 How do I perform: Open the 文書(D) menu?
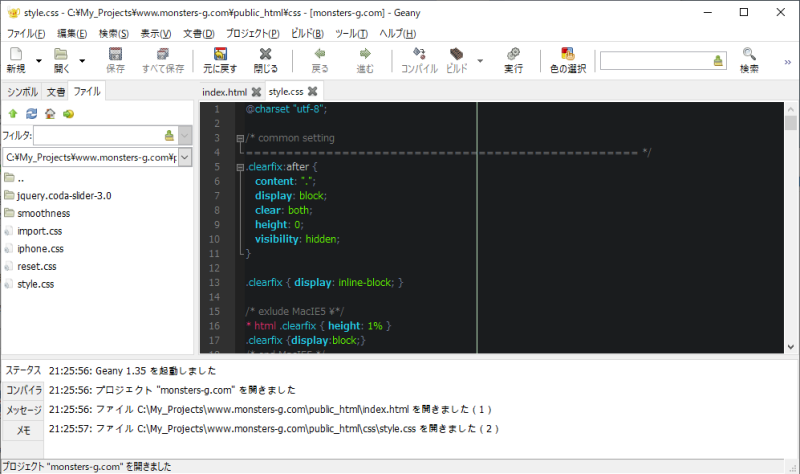click(198, 34)
